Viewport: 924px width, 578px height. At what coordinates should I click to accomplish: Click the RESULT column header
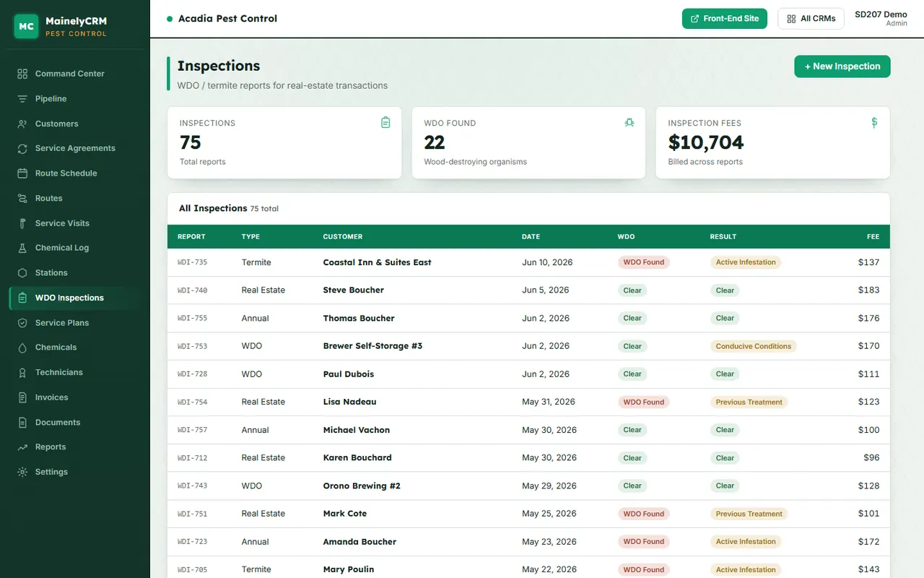pos(723,237)
